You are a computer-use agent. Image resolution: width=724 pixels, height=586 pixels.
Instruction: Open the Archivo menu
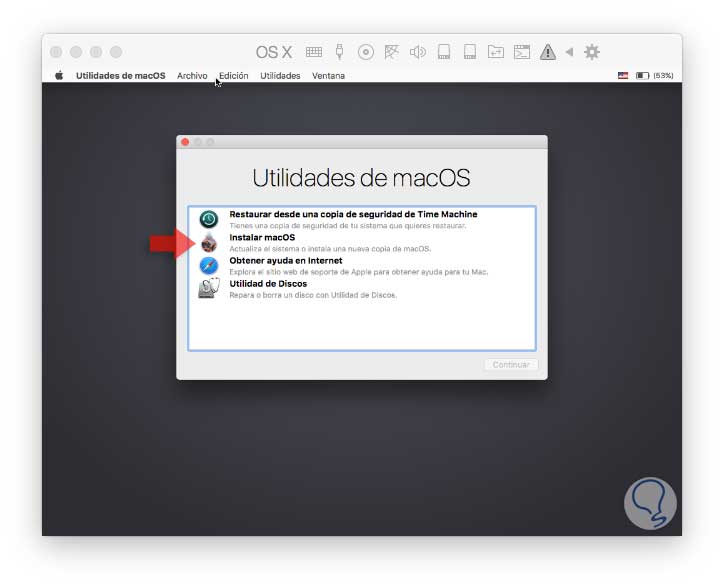point(192,76)
